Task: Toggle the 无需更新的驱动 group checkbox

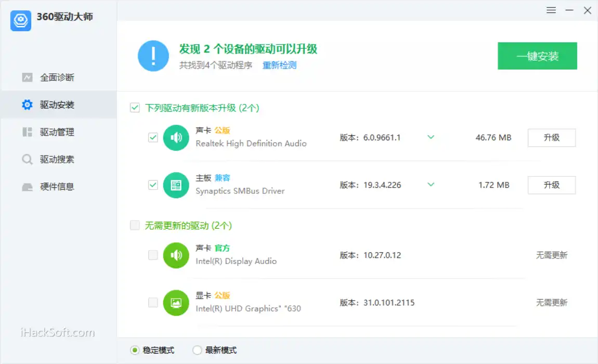Action: [x=135, y=225]
